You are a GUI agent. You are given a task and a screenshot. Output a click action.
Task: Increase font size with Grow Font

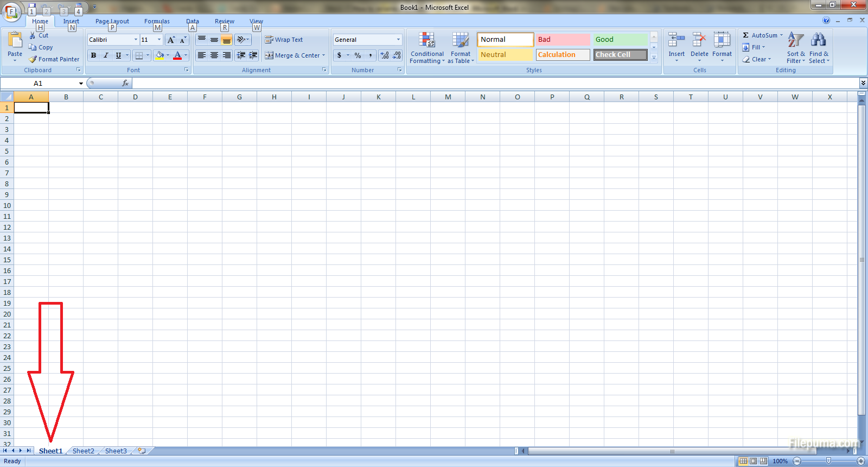(171, 40)
